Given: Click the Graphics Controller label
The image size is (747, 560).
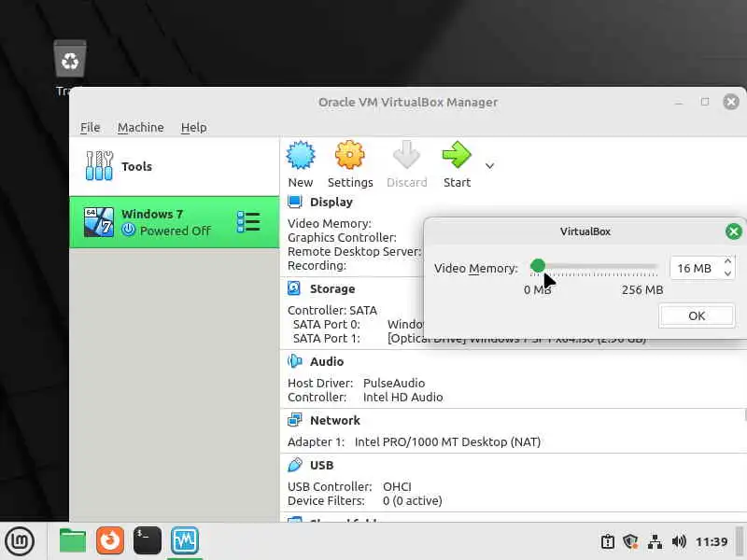Looking at the screenshot, I should point(342,237).
